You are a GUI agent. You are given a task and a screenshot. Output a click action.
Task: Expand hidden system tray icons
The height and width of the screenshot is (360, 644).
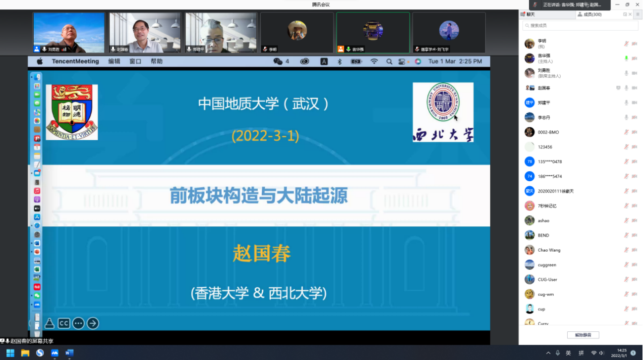[548, 353]
